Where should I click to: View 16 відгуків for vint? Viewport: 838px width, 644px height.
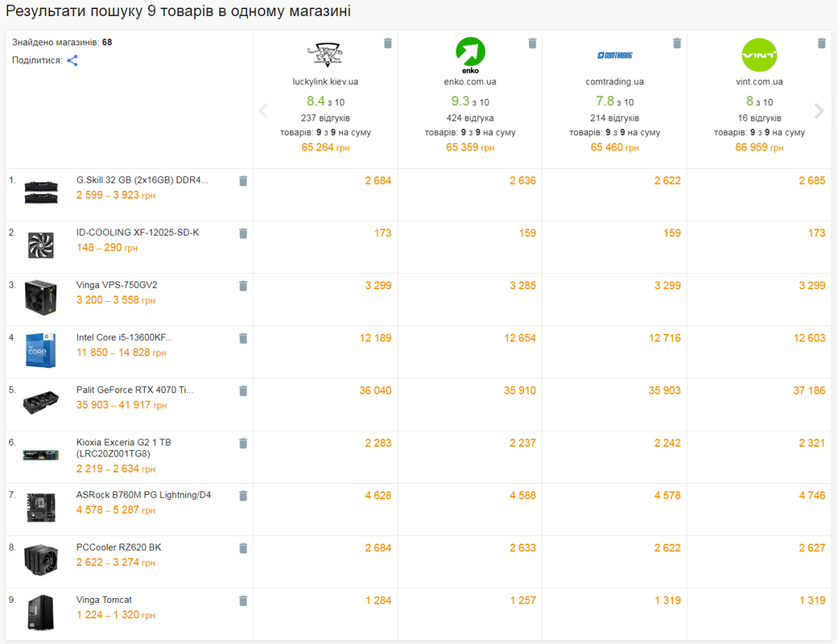(x=759, y=118)
